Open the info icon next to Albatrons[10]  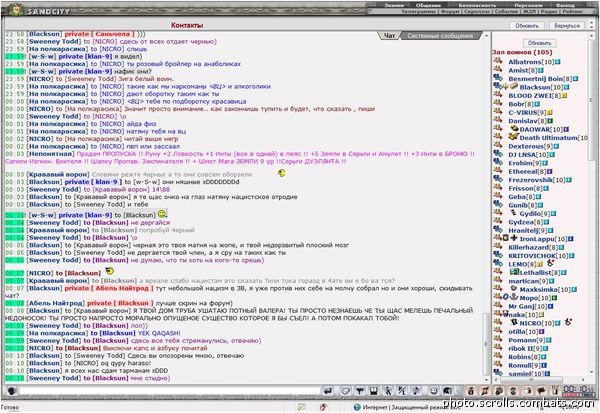pos(558,62)
